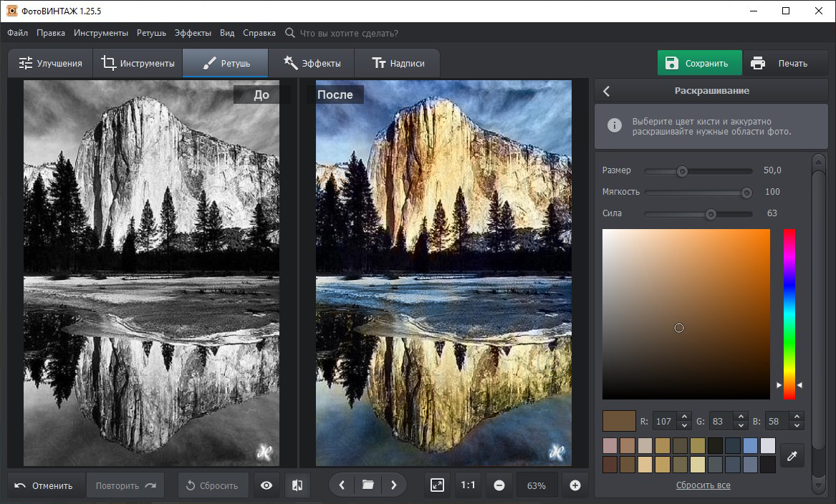Click the back arrow beside Раскрашивание
836x504 pixels.
click(607, 92)
